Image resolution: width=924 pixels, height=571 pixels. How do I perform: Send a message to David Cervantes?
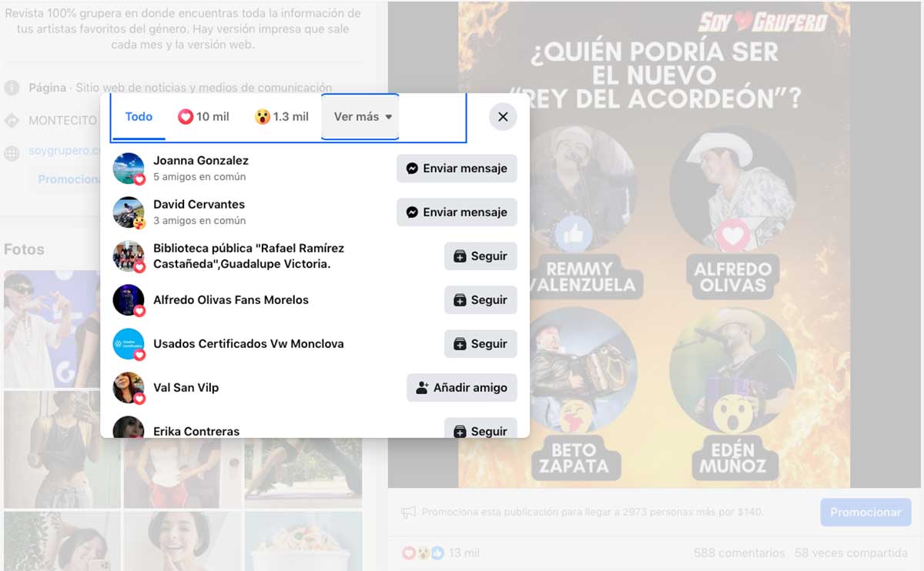point(457,212)
